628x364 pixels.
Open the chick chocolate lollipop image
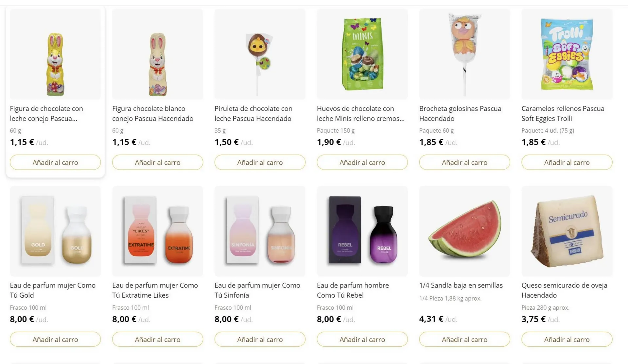[260, 54]
